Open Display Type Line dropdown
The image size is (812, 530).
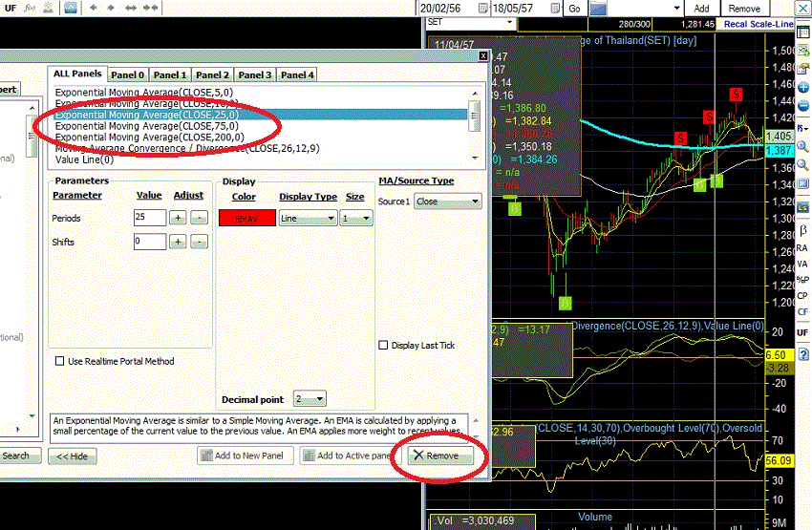(309, 219)
